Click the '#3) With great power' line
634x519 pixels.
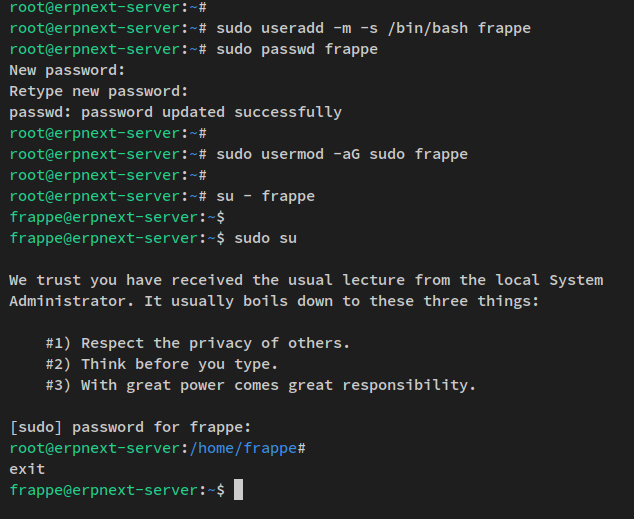(260, 385)
